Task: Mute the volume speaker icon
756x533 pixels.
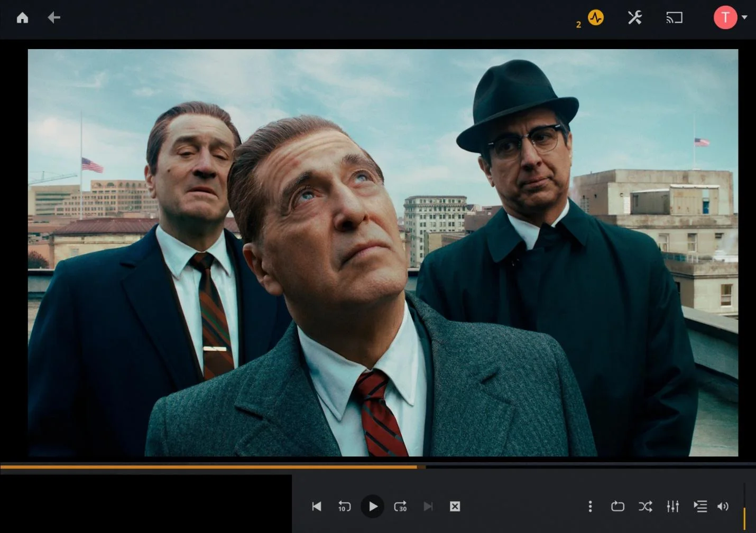Action: coord(723,507)
